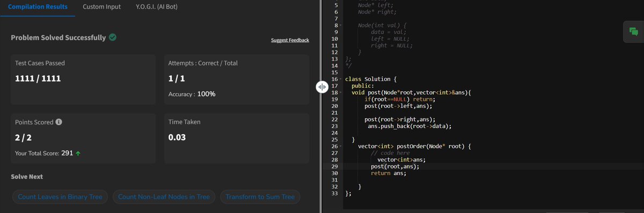Click the Attempts : Correct / Total label
Screen dimensions: 644x213
coord(203,63)
